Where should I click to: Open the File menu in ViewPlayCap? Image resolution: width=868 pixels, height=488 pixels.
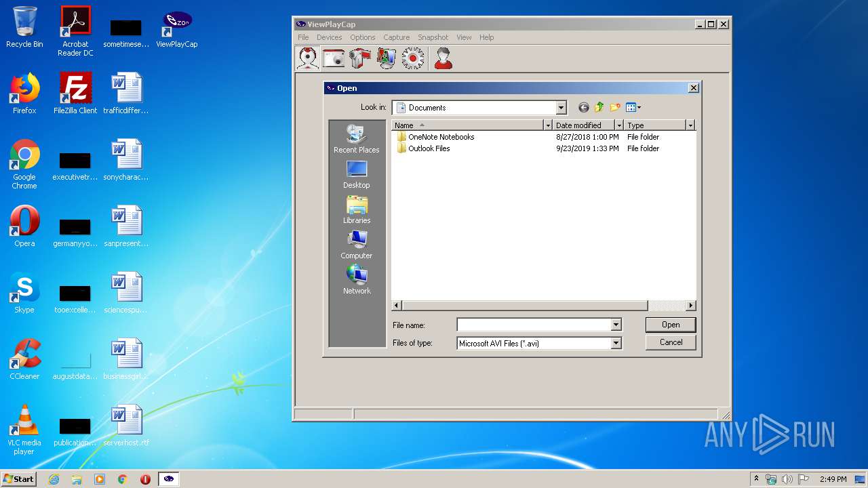pyautogui.click(x=303, y=37)
